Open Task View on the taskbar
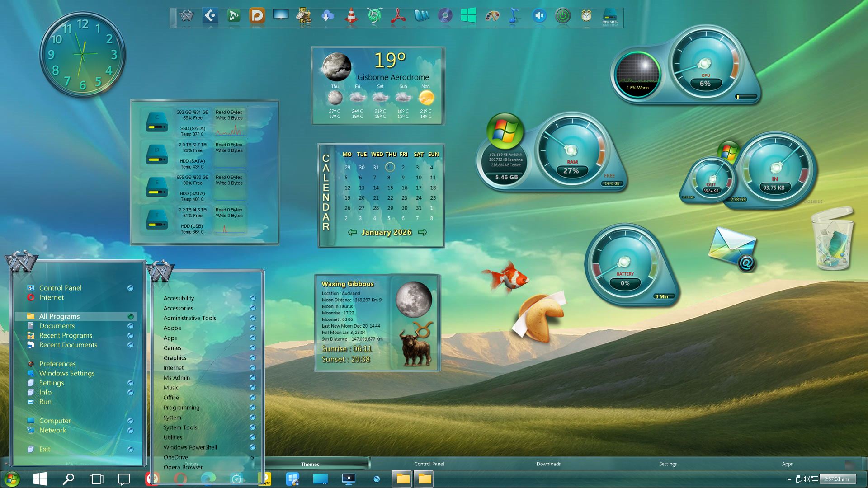 click(x=96, y=479)
